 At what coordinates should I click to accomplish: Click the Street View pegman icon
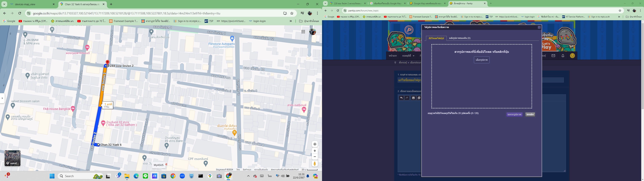click(x=315, y=164)
